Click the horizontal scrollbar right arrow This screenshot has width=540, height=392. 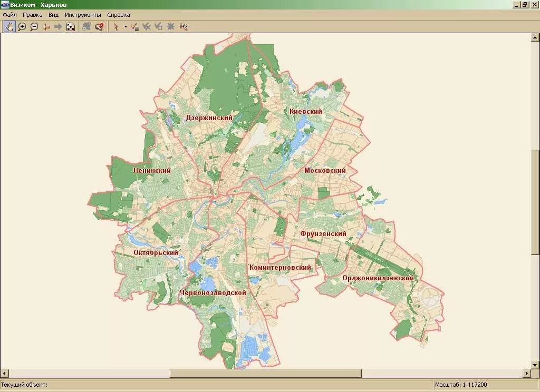point(527,374)
